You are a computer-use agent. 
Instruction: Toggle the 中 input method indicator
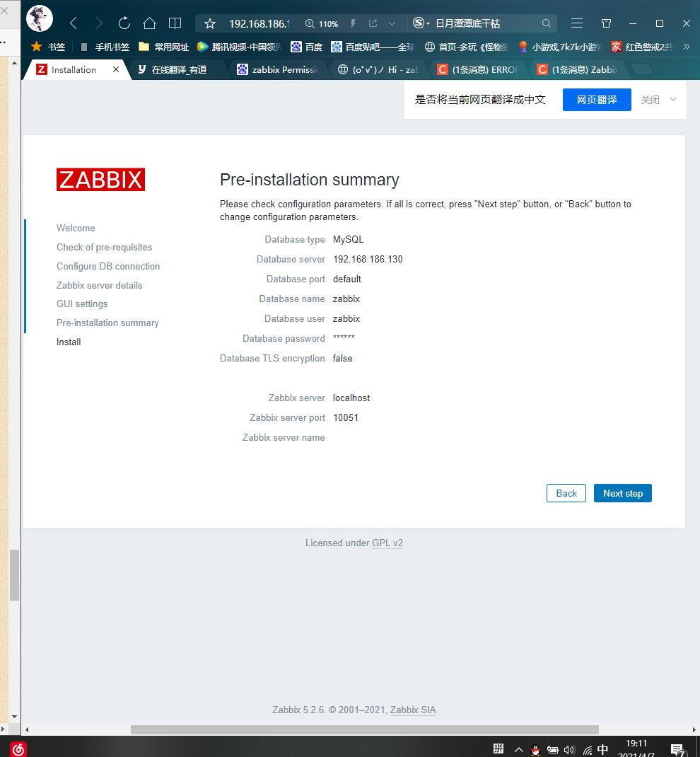[602, 749]
